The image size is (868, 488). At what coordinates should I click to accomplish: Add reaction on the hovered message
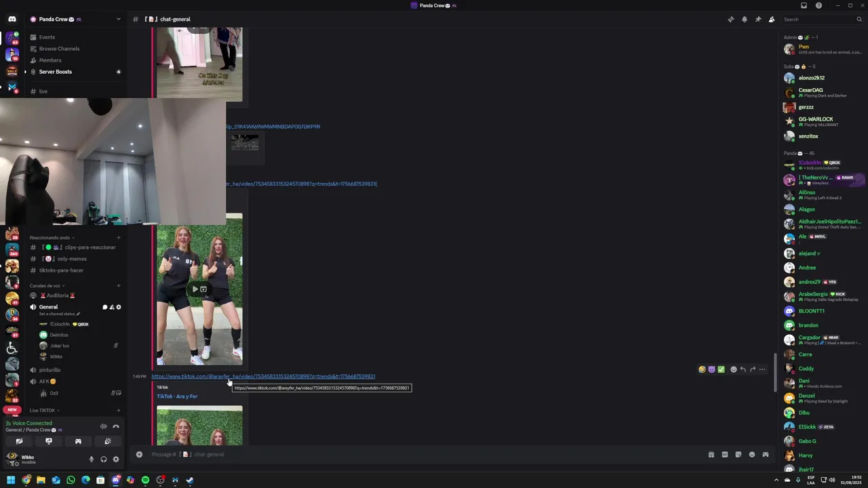tap(733, 369)
